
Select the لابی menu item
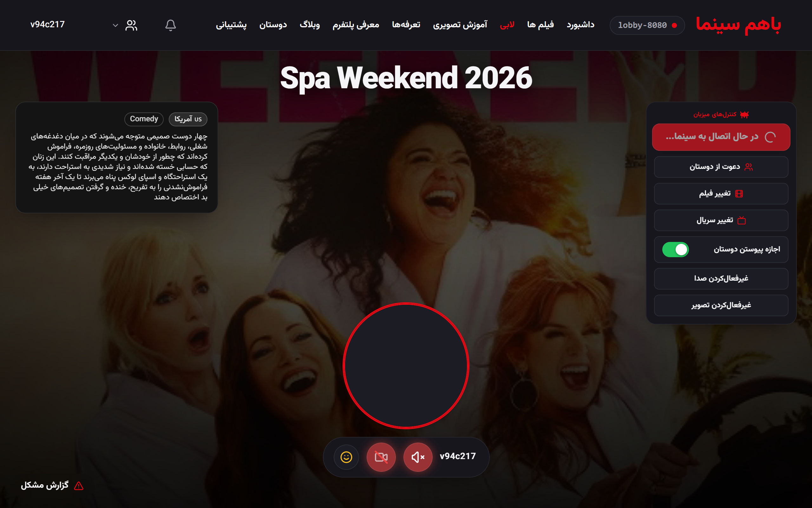[507, 25]
